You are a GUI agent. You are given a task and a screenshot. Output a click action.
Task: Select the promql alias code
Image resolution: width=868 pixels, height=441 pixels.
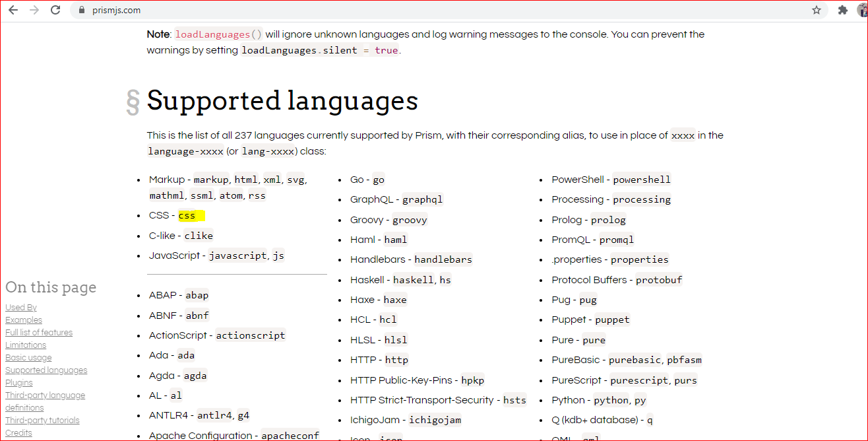pos(617,240)
